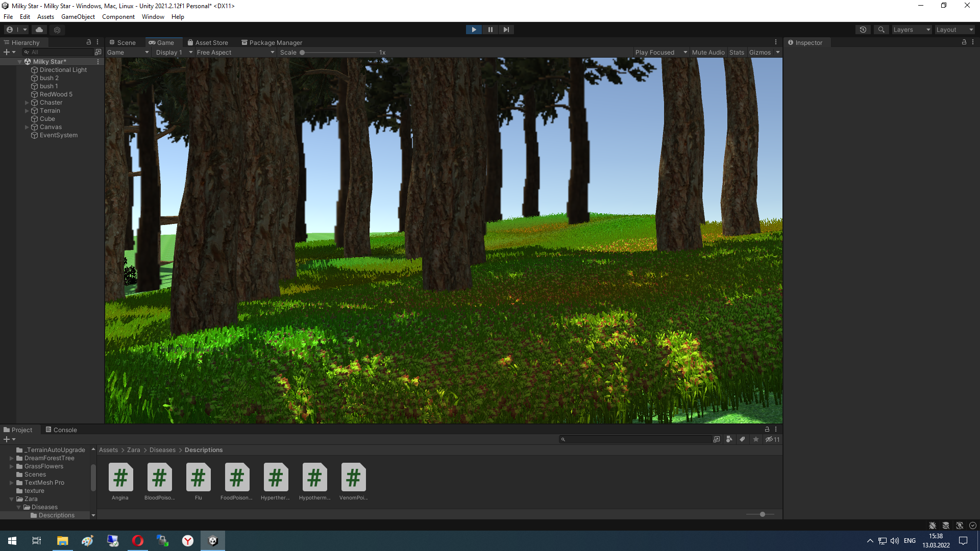The height and width of the screenshot is (551, 980).
Task: Open the undo history icon
Action: tap(863, 30)
